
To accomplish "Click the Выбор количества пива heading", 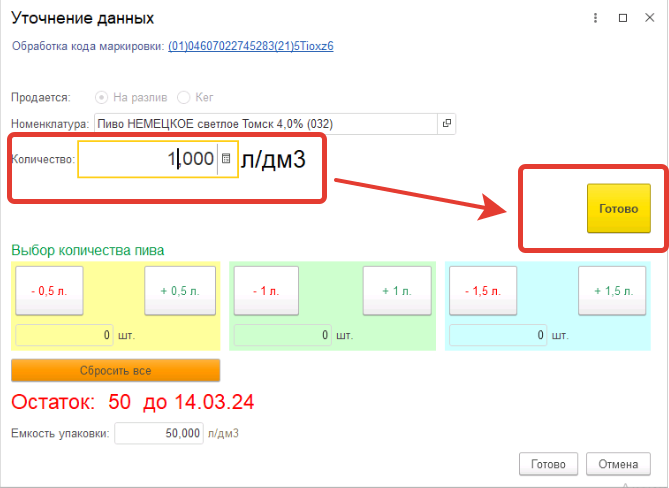I will click(87, 250).
